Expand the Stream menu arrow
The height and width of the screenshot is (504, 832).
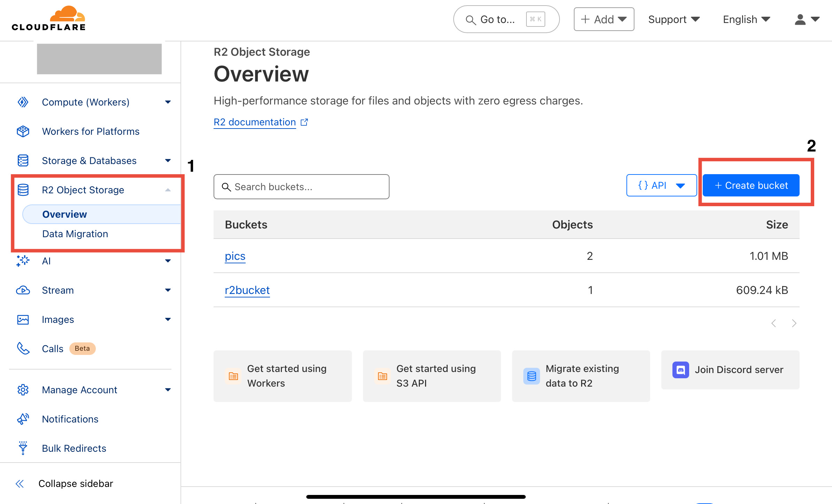168,290
